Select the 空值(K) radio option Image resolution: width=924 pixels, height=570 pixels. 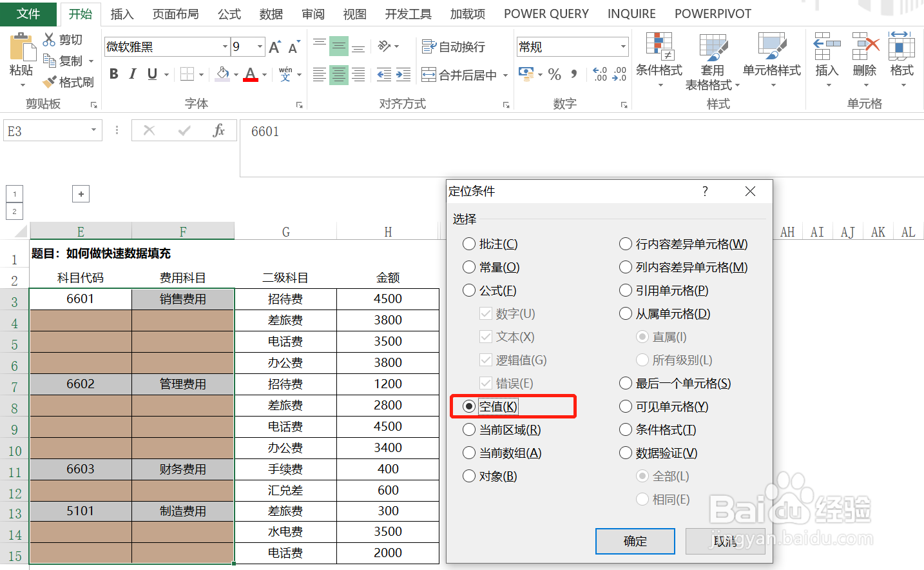tap(490, 406)
